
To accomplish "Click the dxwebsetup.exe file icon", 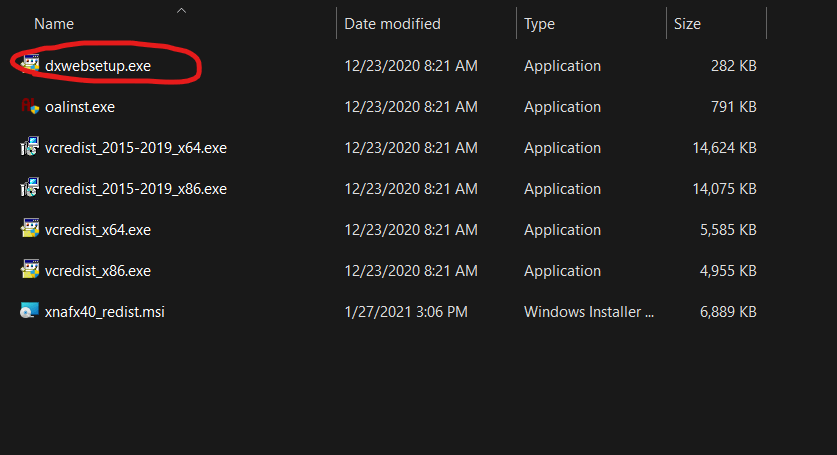I will [x=30, y=65].
